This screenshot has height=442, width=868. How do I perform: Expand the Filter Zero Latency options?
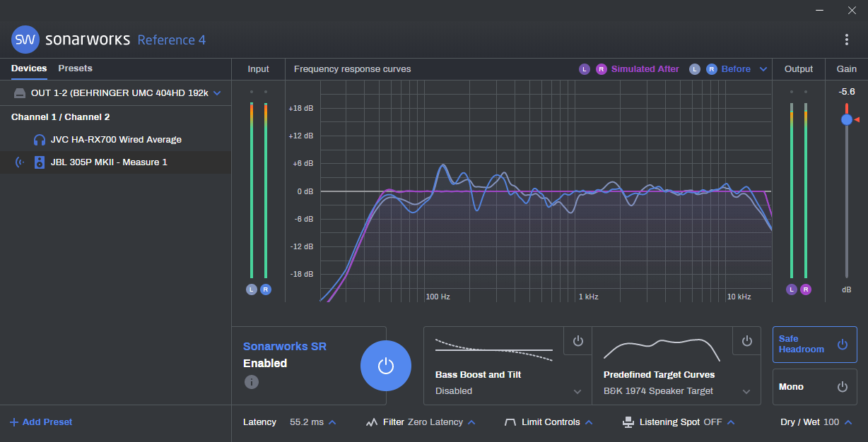click(471, 422)
